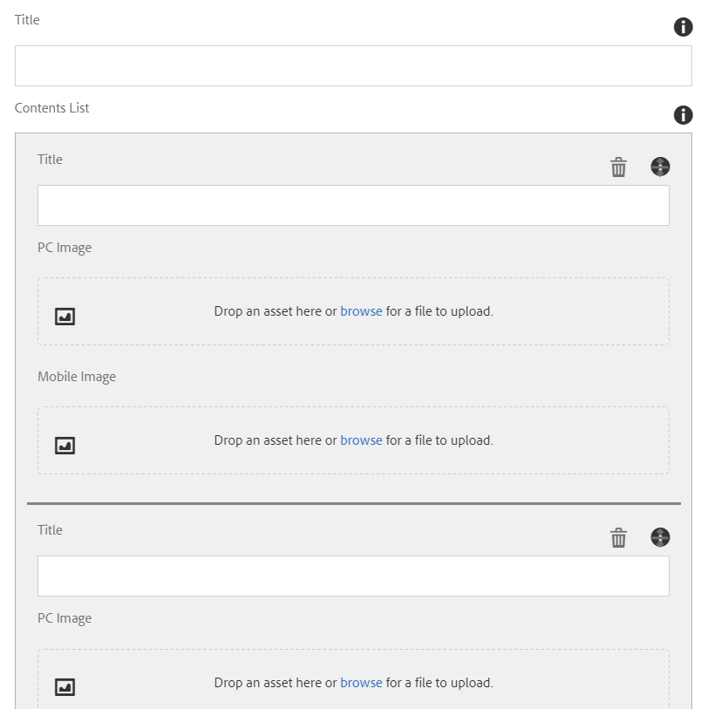Click the Title input of the first list item
Image resolution: width=728 pixels, height=709 pixels.
pyautogui.click(x=353, y=205)
